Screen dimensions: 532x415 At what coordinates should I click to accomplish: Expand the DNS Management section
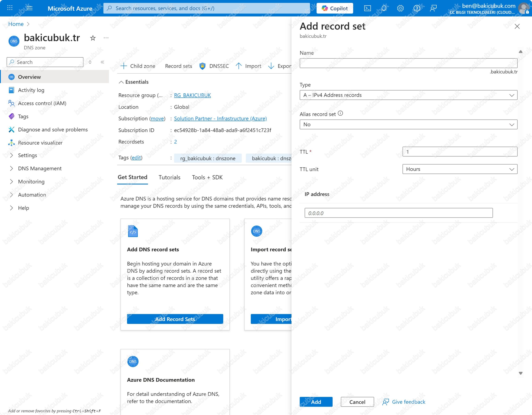(x=40, y=168)
